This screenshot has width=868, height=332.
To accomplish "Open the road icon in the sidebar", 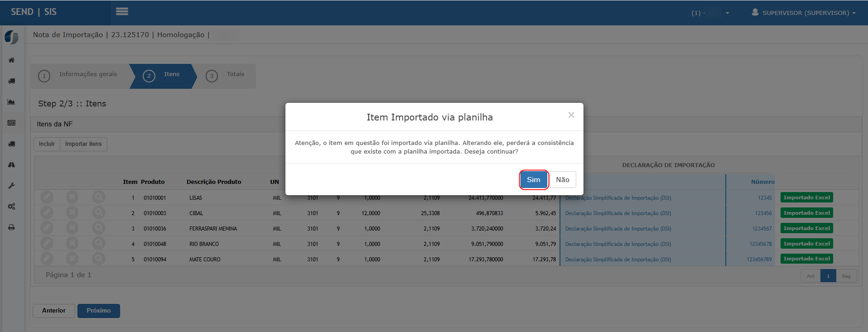I will [11, 165].
